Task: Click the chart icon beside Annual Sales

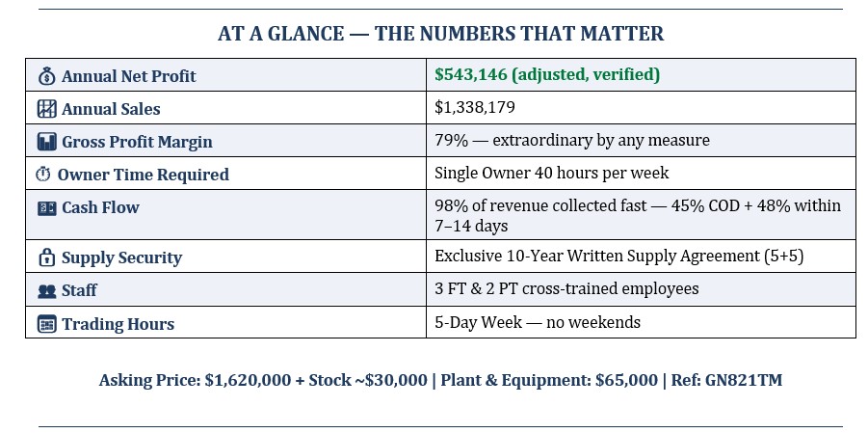Action: (x=46, y=109)
